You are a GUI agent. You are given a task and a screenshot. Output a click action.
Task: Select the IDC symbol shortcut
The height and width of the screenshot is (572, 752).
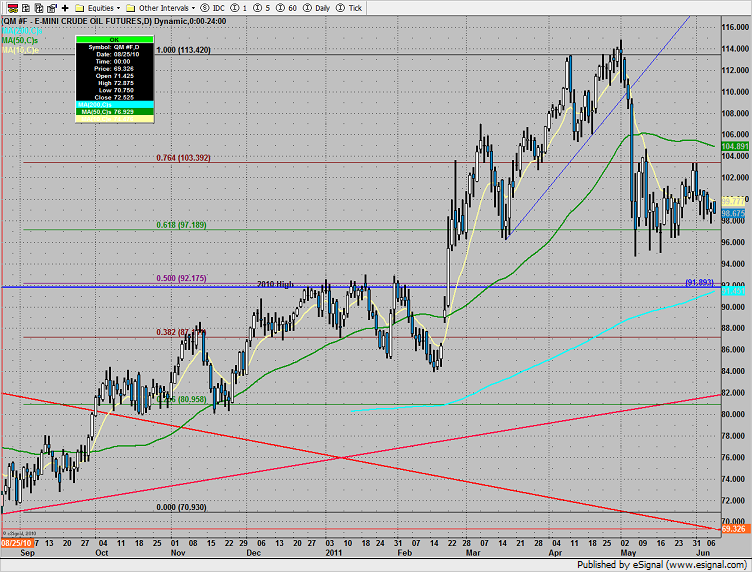click(x=219, y=8)
